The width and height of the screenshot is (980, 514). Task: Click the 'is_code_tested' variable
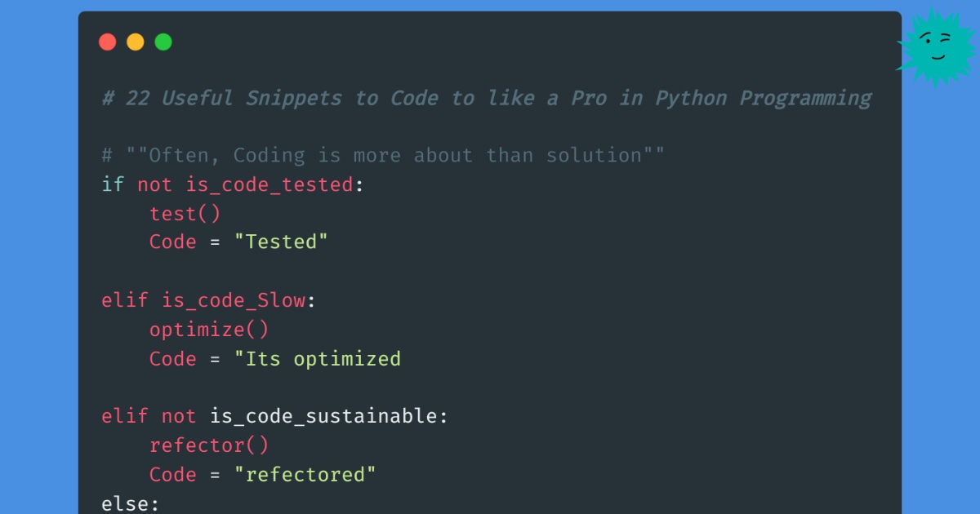point(269,184)
